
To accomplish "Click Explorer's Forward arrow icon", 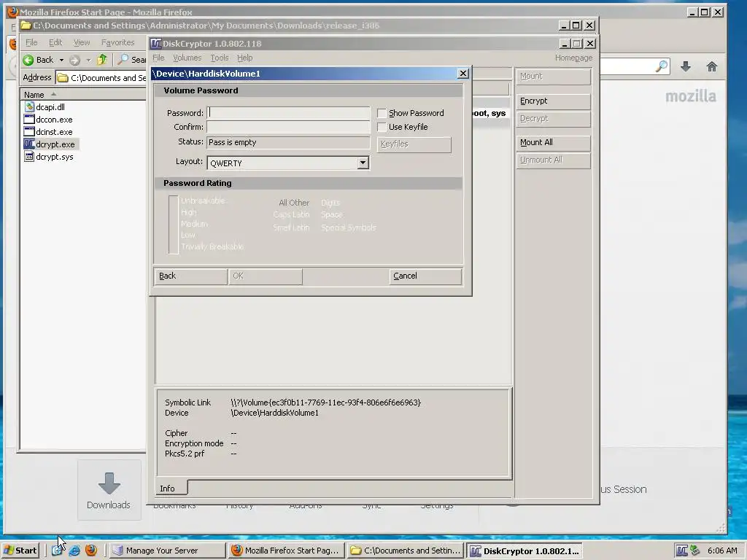I will (74, 60).
